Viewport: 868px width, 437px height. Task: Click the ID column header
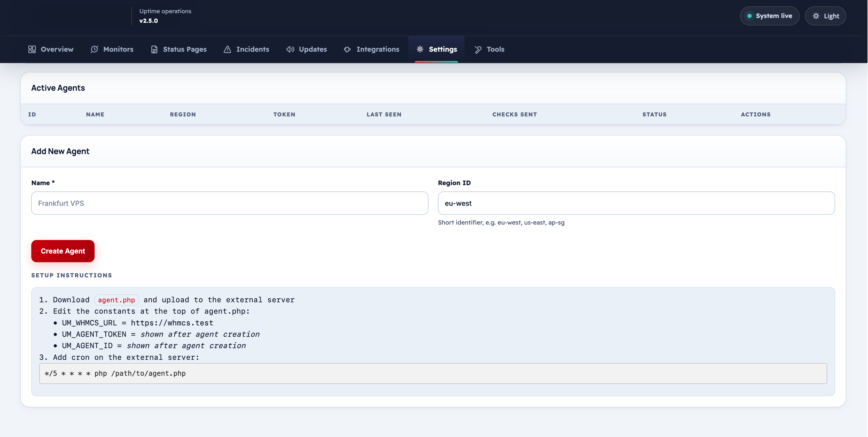[32, 114]
